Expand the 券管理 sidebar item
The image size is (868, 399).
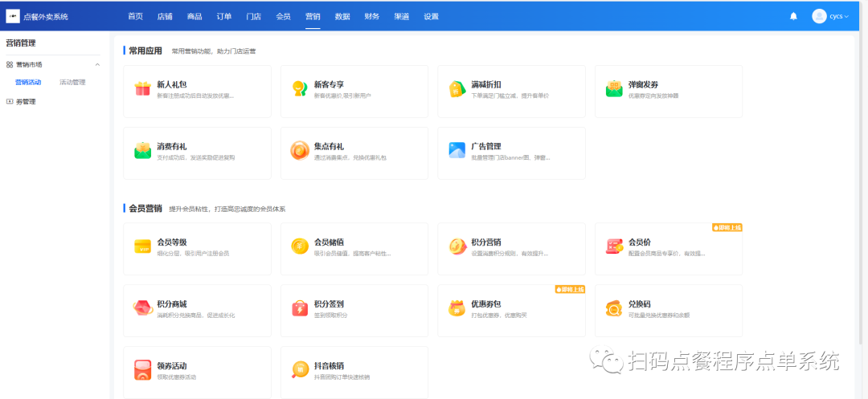tap(26, 102)
